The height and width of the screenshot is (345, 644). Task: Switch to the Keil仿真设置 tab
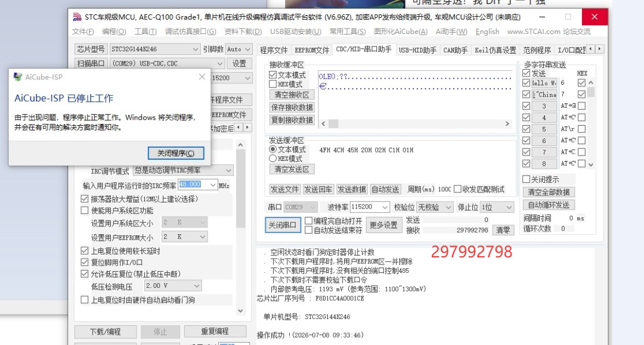pos(496,50)
